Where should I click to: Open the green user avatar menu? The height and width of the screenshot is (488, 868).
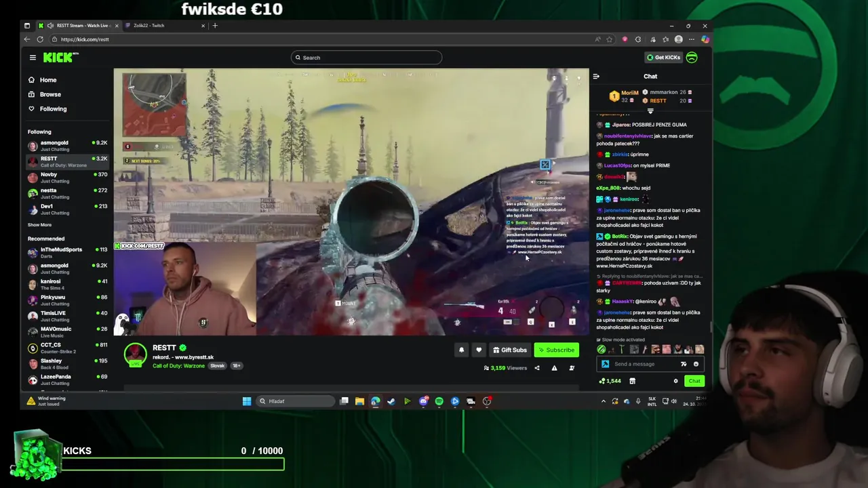[x=692, y=58]
